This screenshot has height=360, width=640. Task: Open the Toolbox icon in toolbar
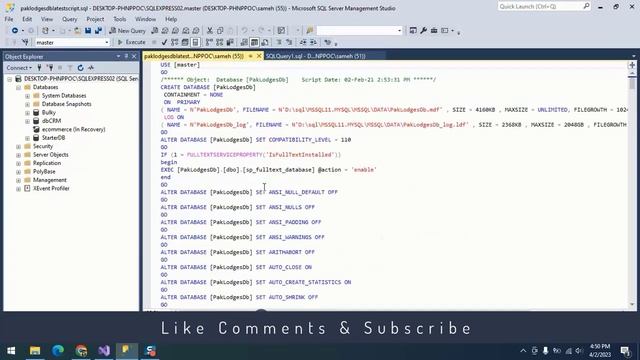point(434,31)
